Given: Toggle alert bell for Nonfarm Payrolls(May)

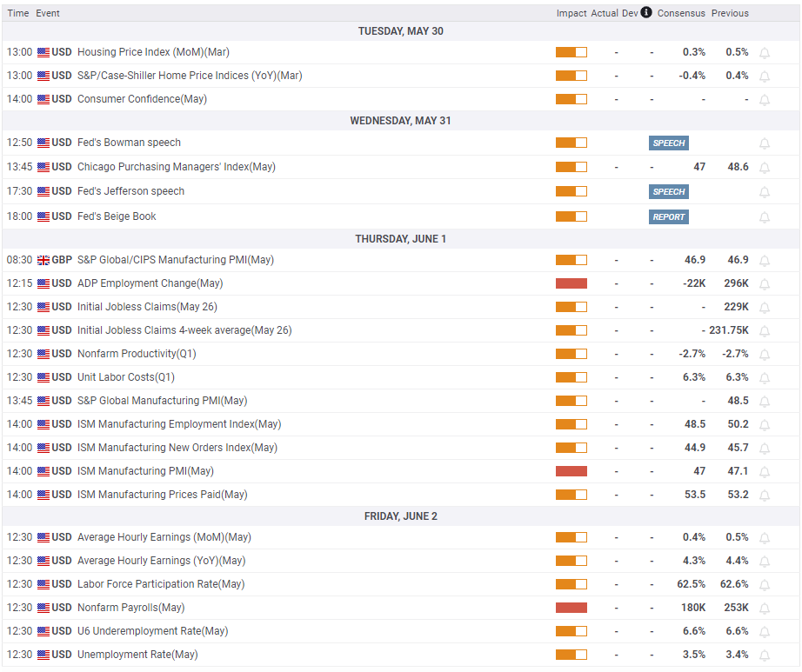Looking at the screenshot, I should (765, 609).
